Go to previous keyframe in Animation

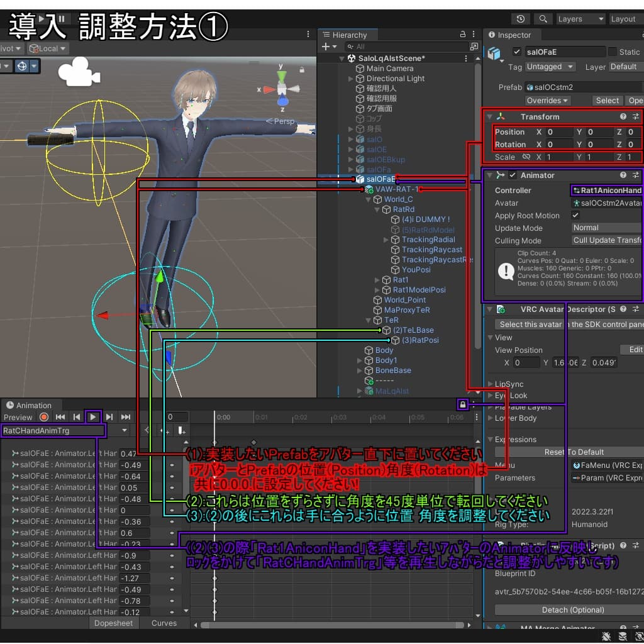tap(77, 417)
